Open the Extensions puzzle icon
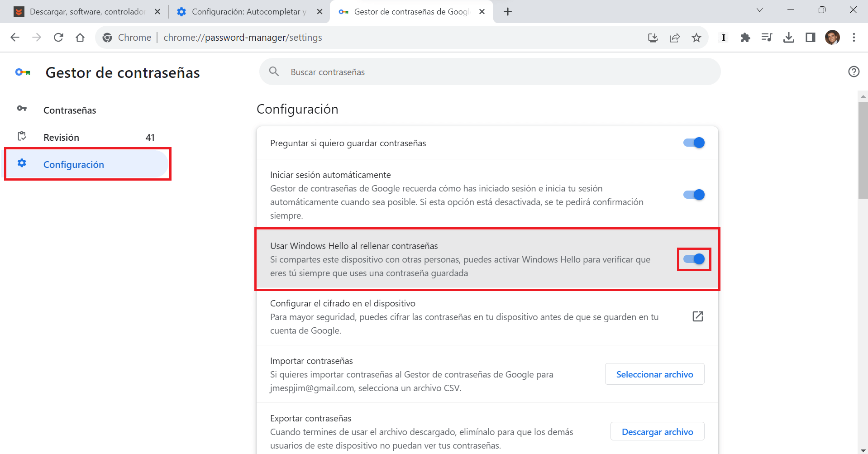The width and height of the screenshot is (868, 454). 745,38
